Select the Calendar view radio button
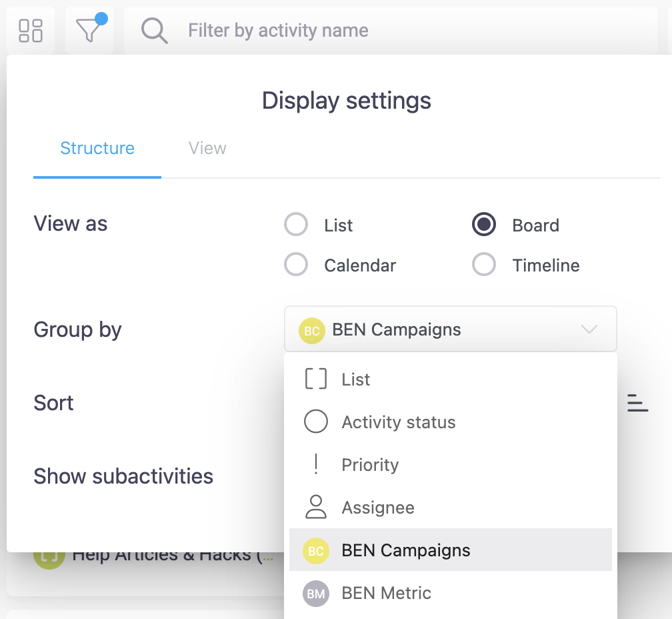 click(296, 265)
